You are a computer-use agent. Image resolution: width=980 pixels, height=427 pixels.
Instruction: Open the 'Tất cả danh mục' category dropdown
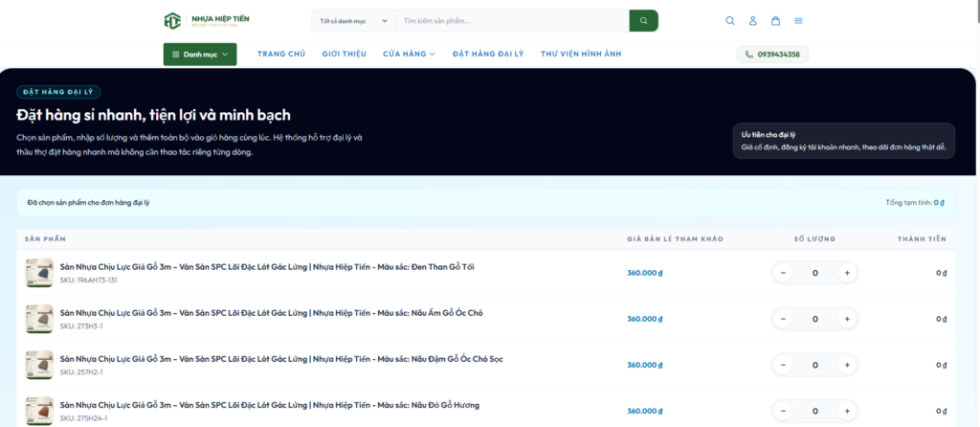[354, 21]
